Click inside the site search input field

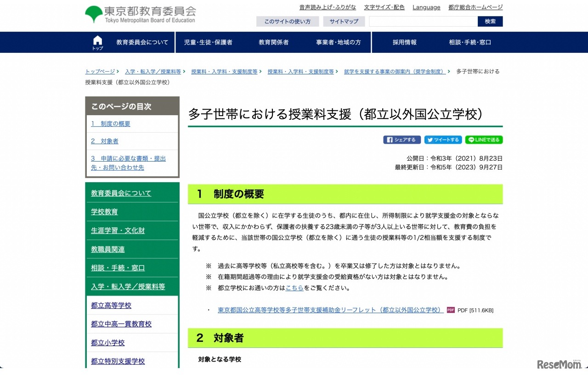[423, 21]
